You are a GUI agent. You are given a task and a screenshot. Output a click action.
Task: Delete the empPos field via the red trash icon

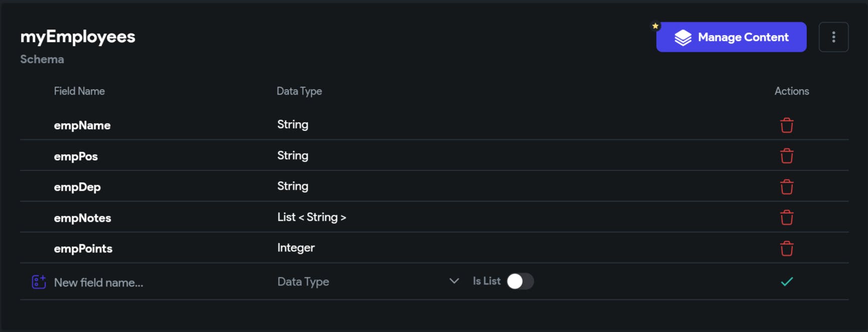(787, 156)
